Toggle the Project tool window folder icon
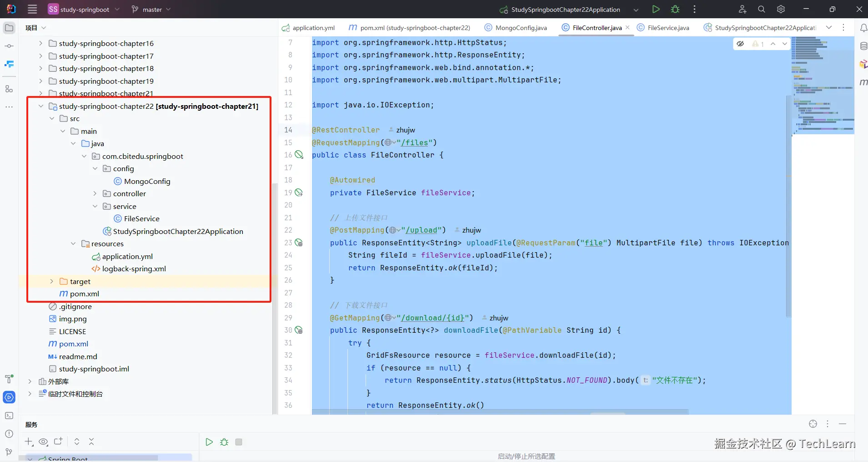Viewport: 868px width, 462px height. click(x=9, y=28)
